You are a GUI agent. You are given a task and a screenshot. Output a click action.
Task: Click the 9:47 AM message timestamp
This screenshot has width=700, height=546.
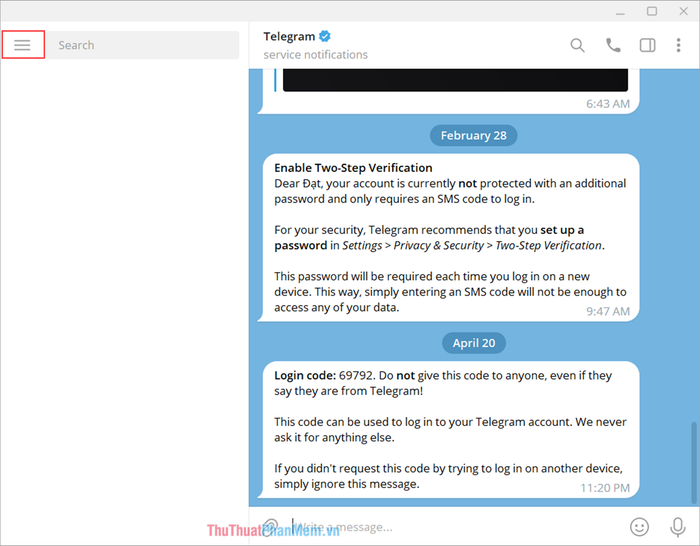pyautogui.click(x=608, y=311)
